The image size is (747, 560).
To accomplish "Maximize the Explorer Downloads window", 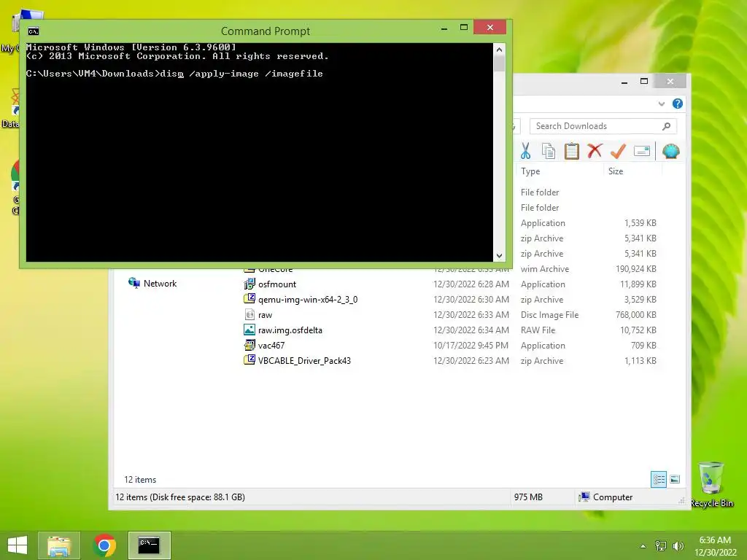I will [x=644, y=82].
